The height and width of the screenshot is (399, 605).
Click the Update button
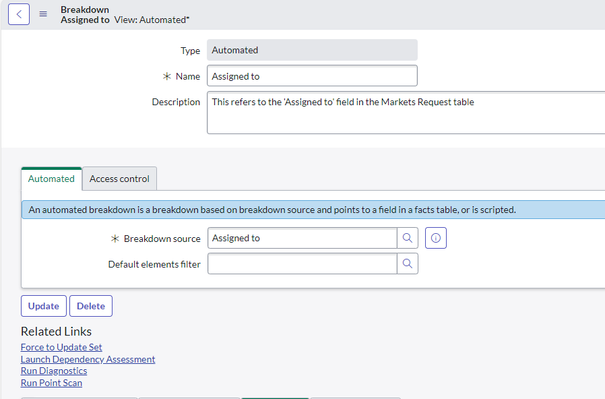click(x=44, y=306)
